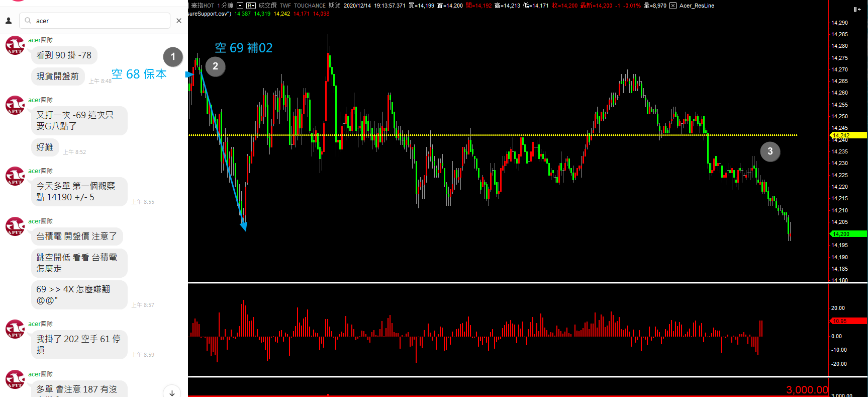868x397 pixels.
Task: Click timestamp 上午 8:59 in chat
Action: pos(143,355)
